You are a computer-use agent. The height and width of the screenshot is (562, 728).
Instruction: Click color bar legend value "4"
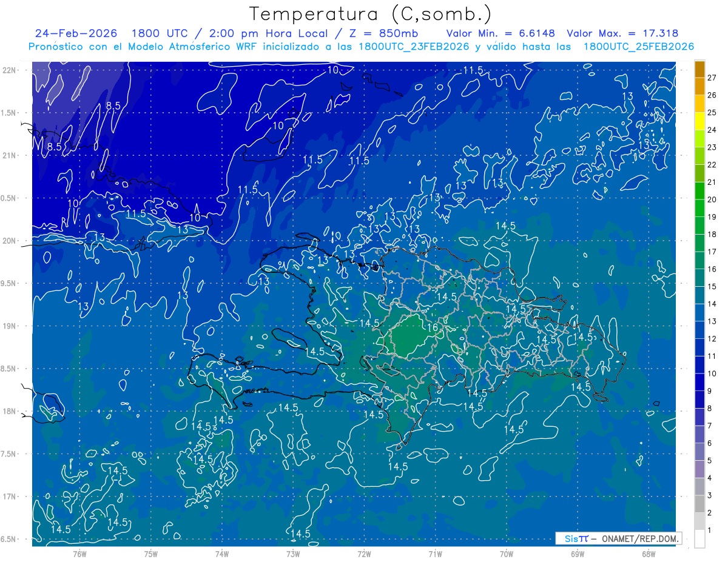(x=710, y=478)
